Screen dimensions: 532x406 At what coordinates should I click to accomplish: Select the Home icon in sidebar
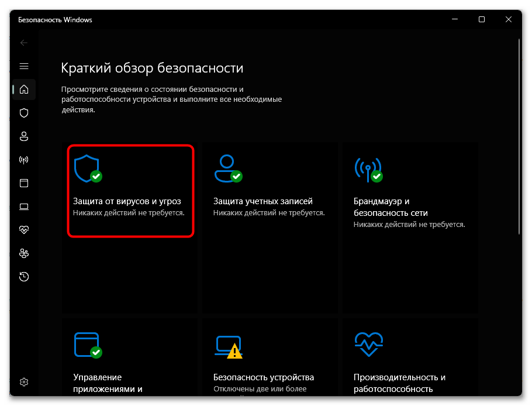[24, 90]
